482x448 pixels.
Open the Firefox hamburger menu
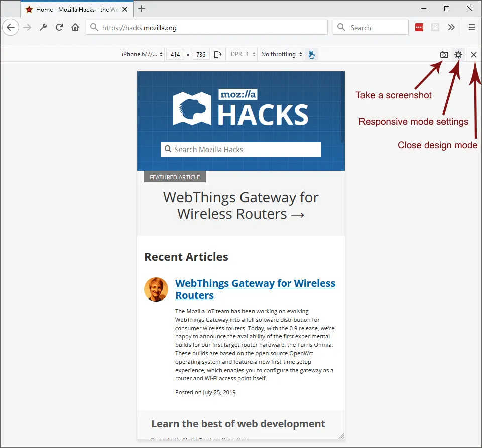pos(472,27)
